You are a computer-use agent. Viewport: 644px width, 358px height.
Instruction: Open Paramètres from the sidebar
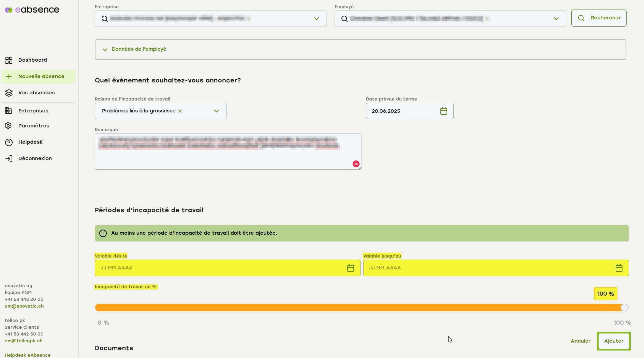point(33,126)
